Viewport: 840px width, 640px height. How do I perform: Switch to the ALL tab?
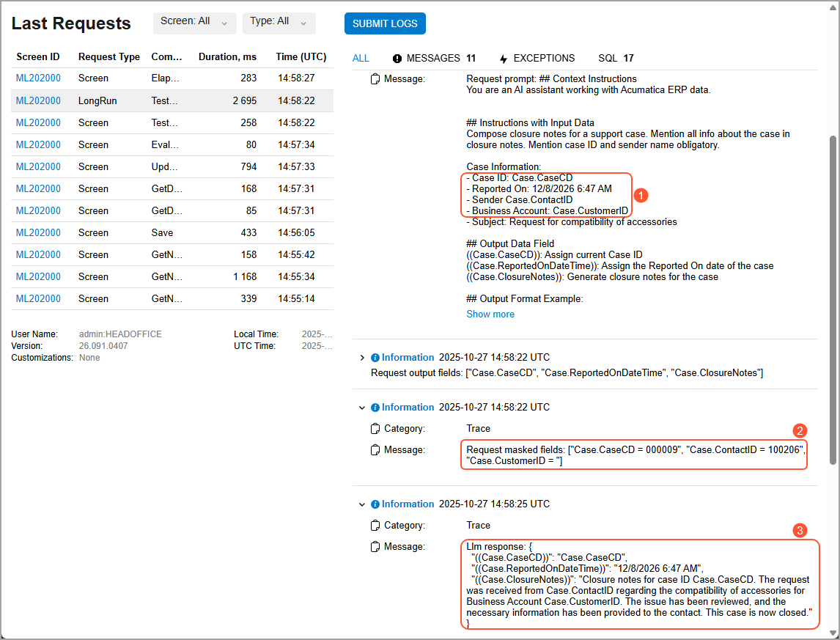click(361, 58)
